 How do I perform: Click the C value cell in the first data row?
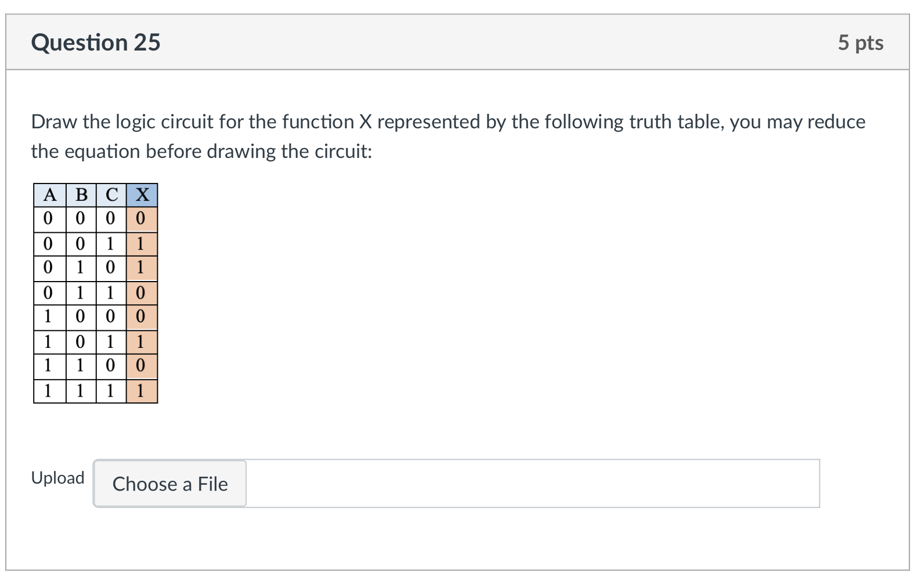click(111, 219)
